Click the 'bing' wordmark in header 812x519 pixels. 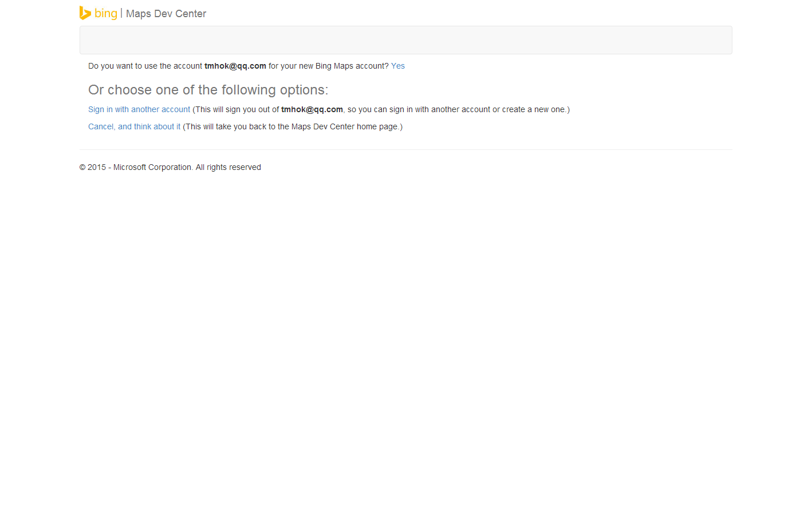point(106,13)
